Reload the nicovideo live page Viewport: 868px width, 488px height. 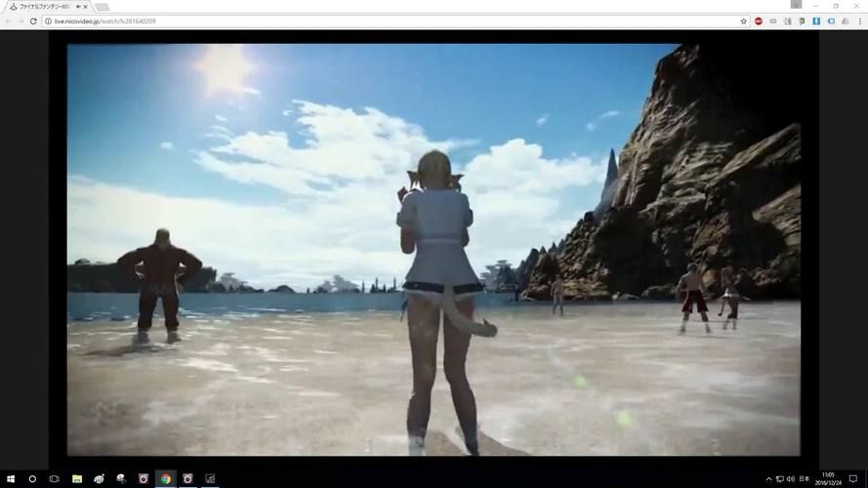click(x=33, y=21)
